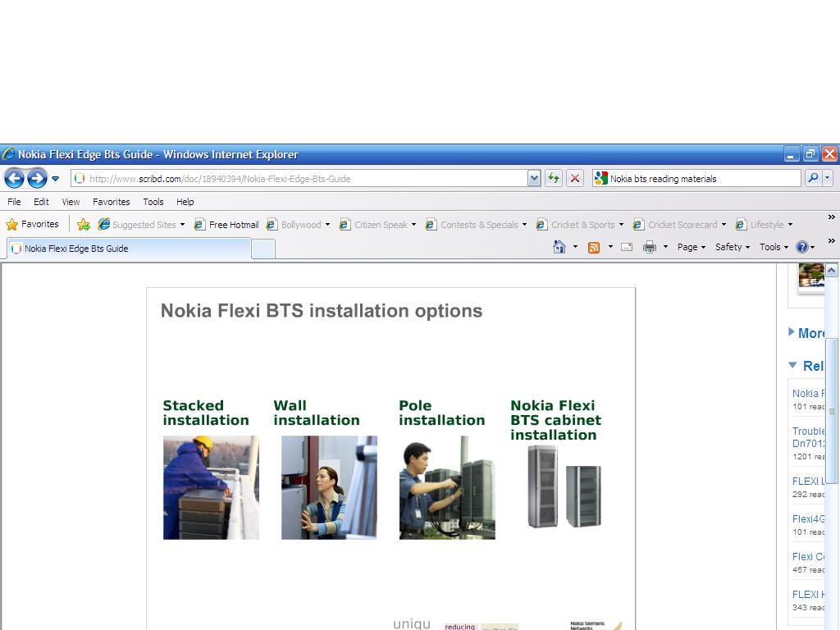
Task: Open the address bar history dropdown
Action: click(534, 178)
